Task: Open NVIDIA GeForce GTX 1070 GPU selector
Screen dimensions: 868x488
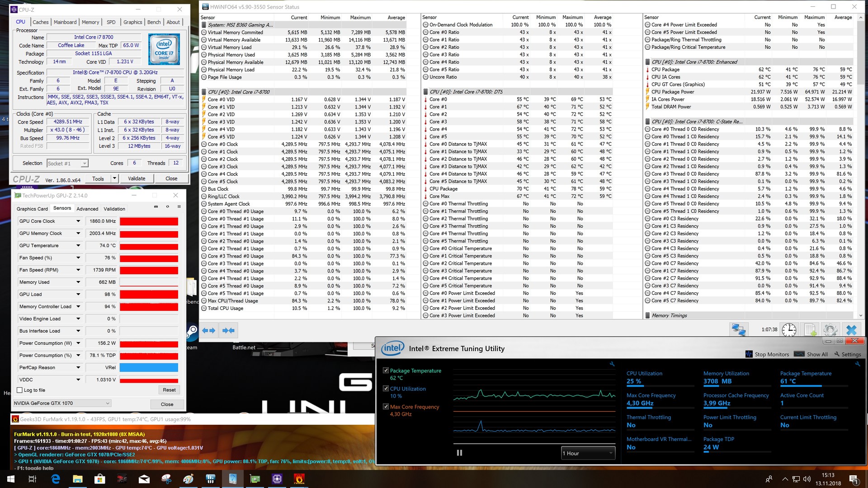Action: [62, 403]
